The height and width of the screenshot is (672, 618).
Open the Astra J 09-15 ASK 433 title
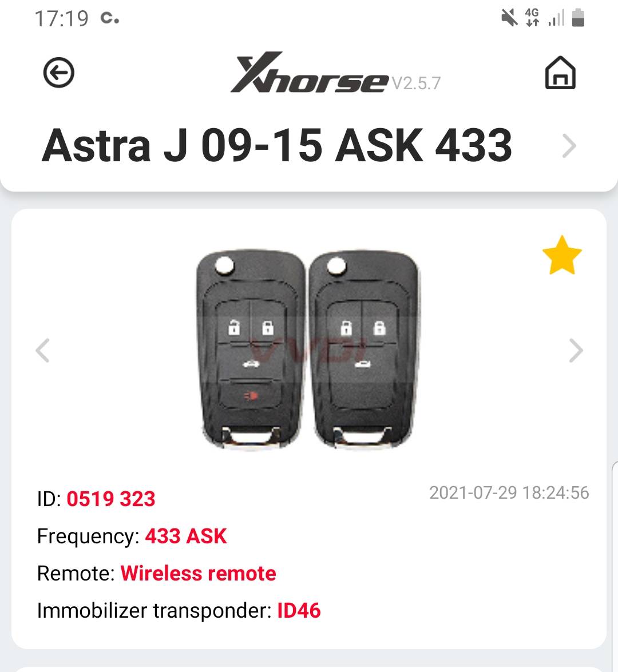(277, 146)
